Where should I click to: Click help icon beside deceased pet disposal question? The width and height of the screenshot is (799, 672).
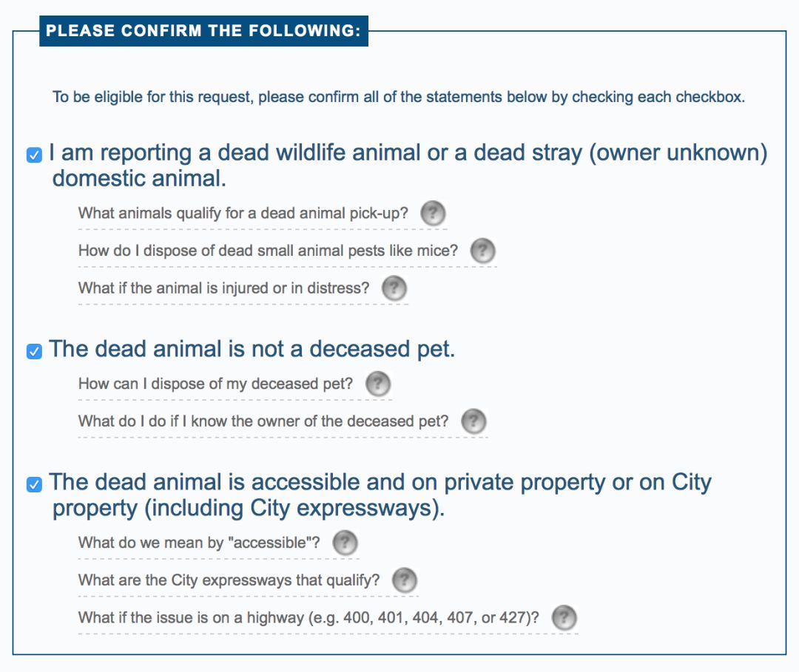pyautogui.click(x=377, y=384)
